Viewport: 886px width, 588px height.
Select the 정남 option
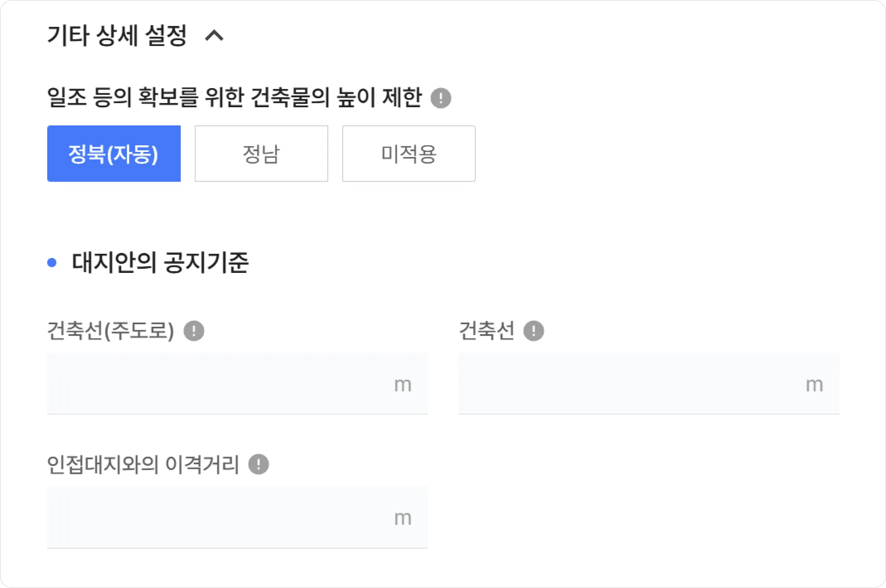(261, 153)
